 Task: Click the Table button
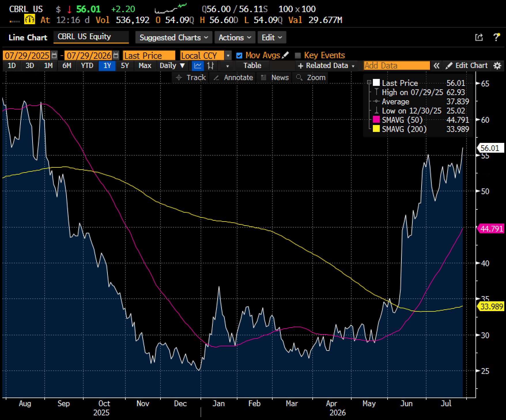[x=252, y=66]
